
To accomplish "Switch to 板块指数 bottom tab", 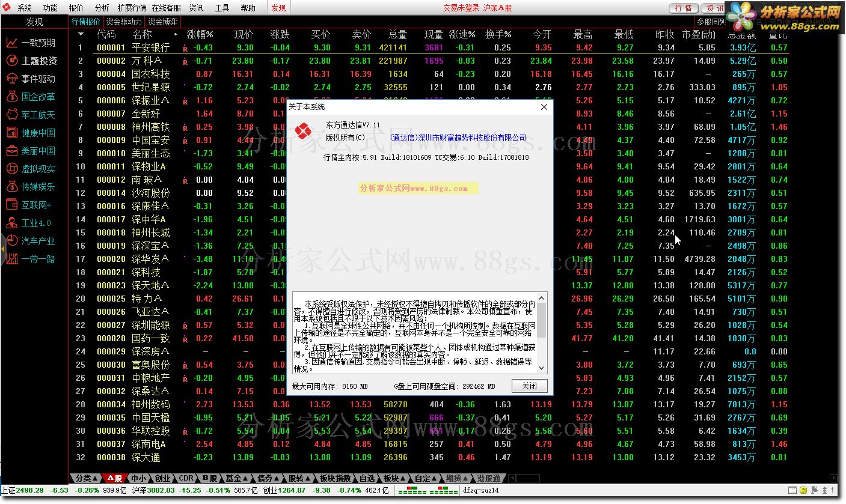I will click(x=335, y=478).
